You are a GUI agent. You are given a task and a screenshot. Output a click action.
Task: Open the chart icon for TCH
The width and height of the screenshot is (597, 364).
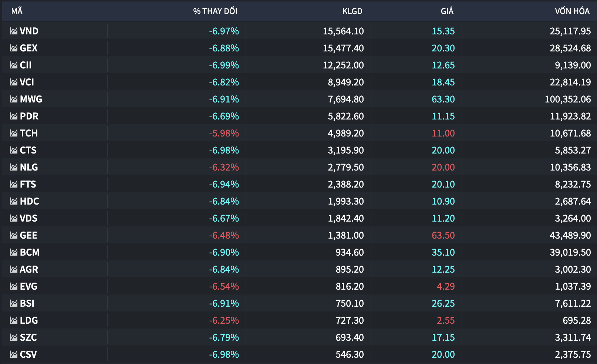14,133
